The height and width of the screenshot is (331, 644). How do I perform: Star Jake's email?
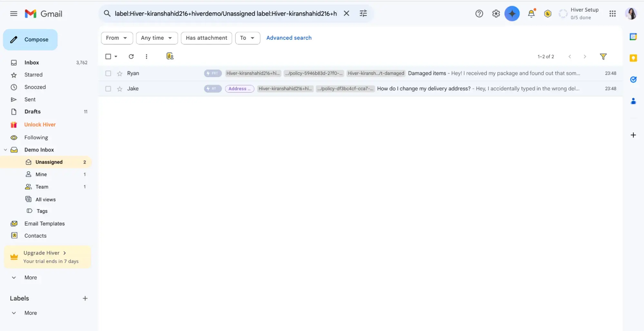click(120, 89)
